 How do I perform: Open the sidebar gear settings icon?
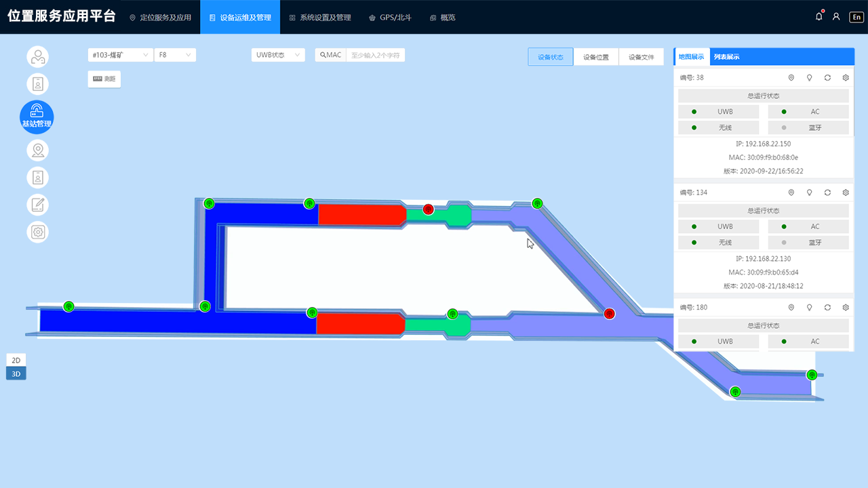point(38,232)
